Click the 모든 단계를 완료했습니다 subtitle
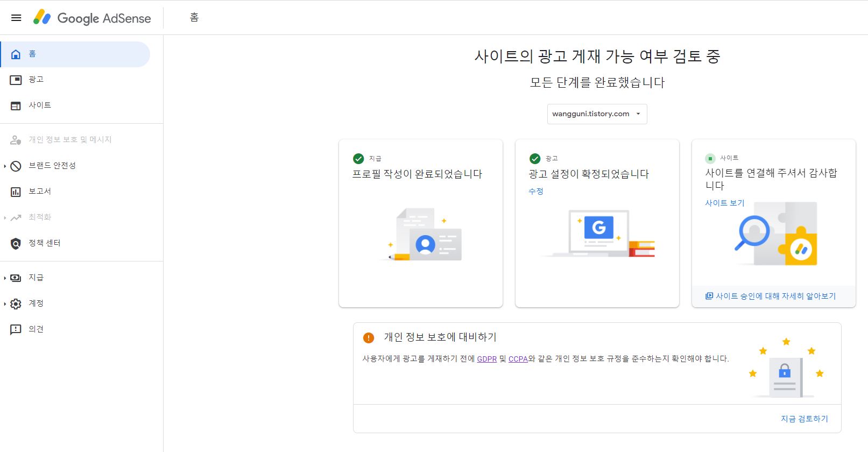This screenshot has height=452, width=868. click(x=597, y=83)
